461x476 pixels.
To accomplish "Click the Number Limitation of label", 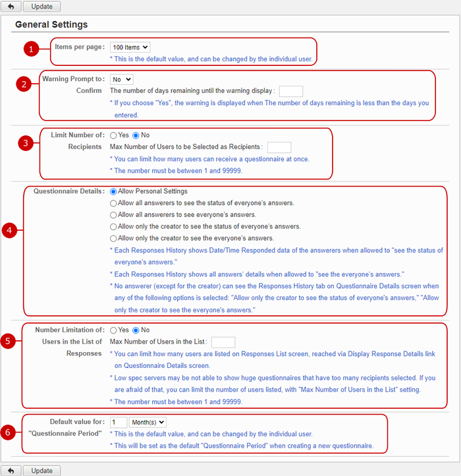I will click(x=70, y=330).
